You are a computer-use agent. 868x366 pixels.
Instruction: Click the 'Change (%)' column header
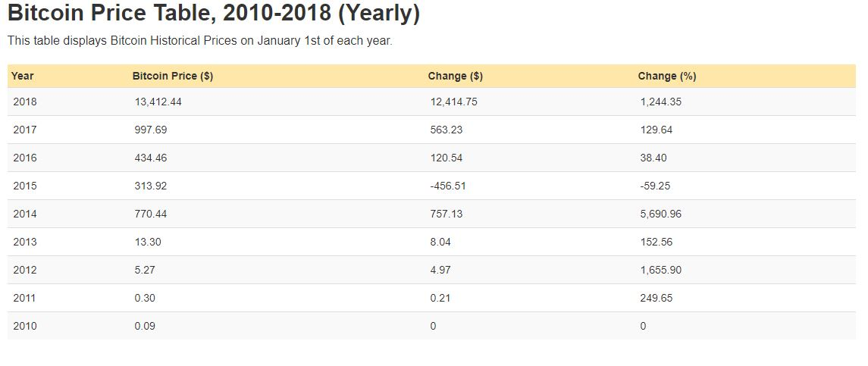667,77
